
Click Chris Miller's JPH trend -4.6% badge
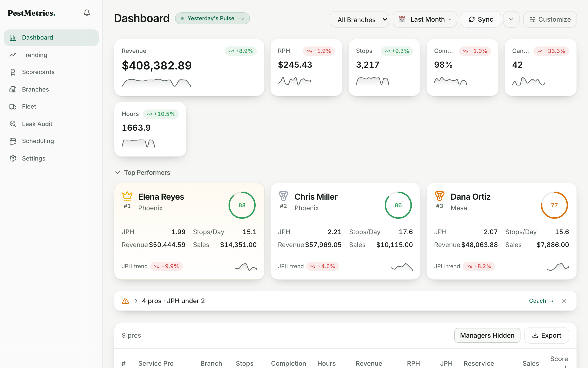click(322, 266)
